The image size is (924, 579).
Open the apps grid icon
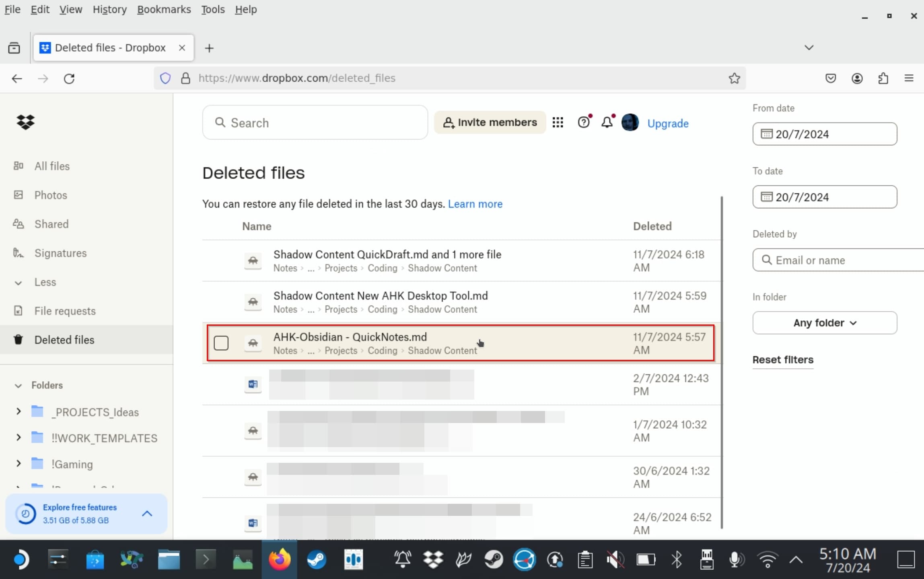[x=558, y=123]
